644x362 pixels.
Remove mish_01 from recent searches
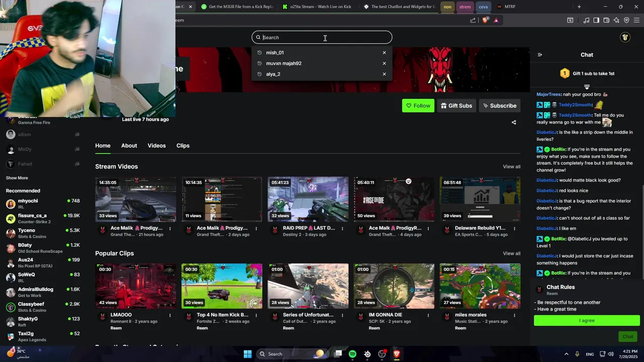tap(384, 53)
